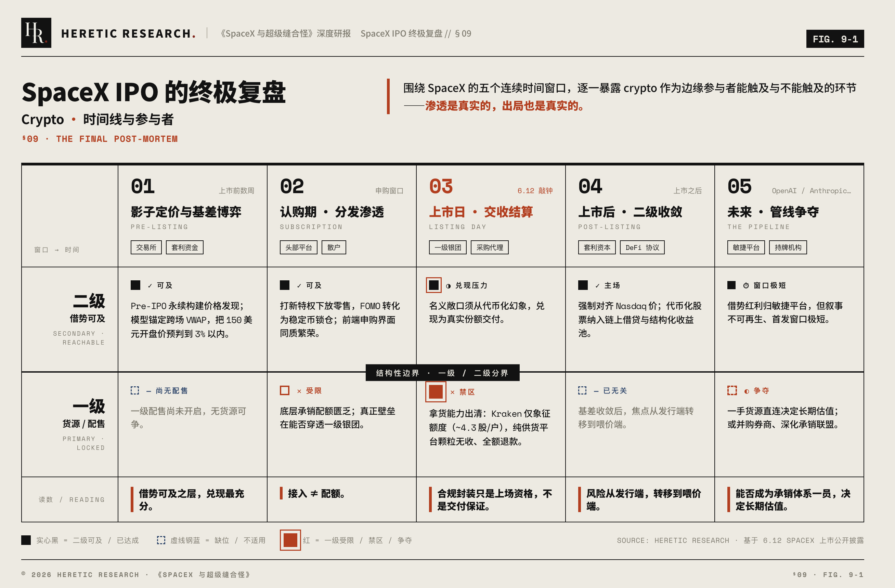Viewport: 895px width, 588px height.
Task: Click the reading 风险从发行端，转移到喂价端。
Action: [644, 500]
